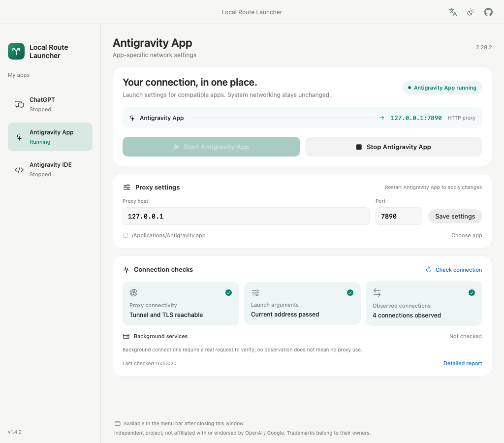This screenshot has height=443, width=504.
Task: Click the refresh icon beside Check connection
Action: pos(429,270)
